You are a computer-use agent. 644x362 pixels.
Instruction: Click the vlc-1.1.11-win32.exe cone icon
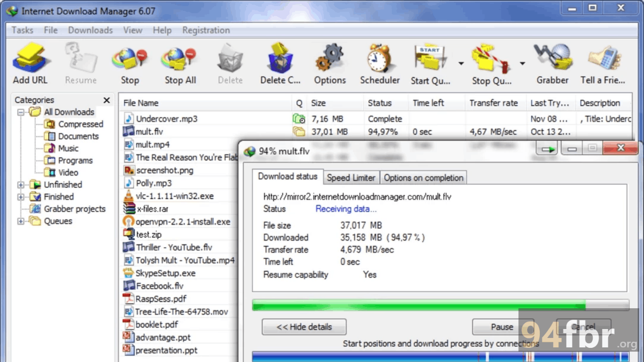[x=129, y=196]
